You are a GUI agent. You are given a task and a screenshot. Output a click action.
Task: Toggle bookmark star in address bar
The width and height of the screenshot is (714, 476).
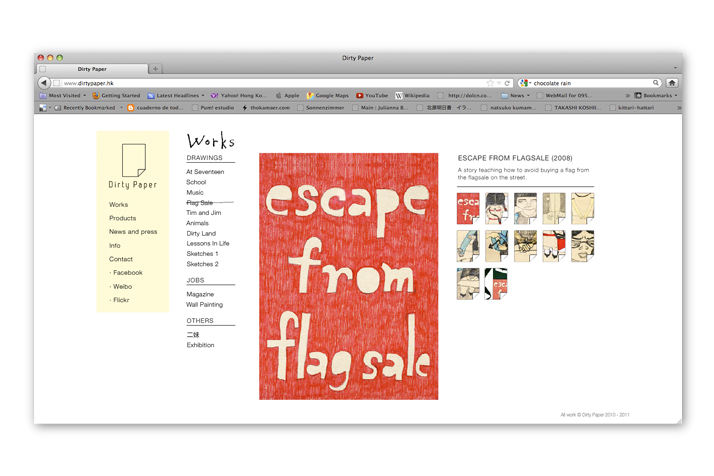tap(490, 83)
